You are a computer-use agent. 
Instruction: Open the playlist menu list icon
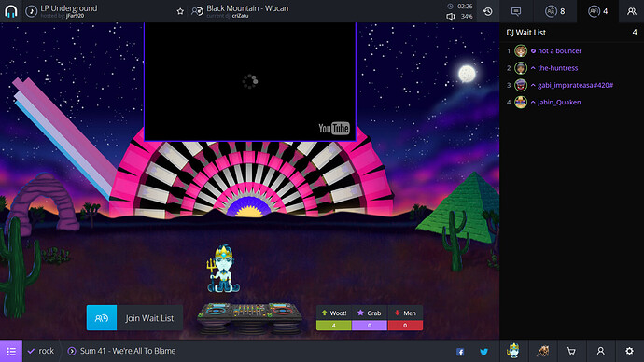[x=11, y=351]
